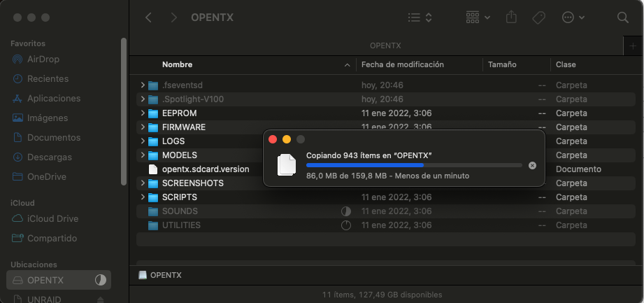Select the SOUNDS folder row

(386, 211)
